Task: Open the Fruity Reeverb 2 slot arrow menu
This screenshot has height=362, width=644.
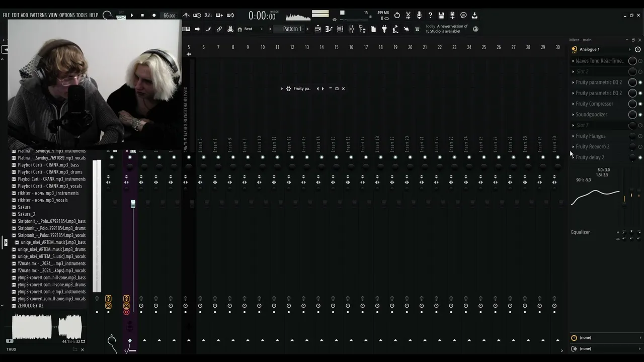Action: [573, 147]
